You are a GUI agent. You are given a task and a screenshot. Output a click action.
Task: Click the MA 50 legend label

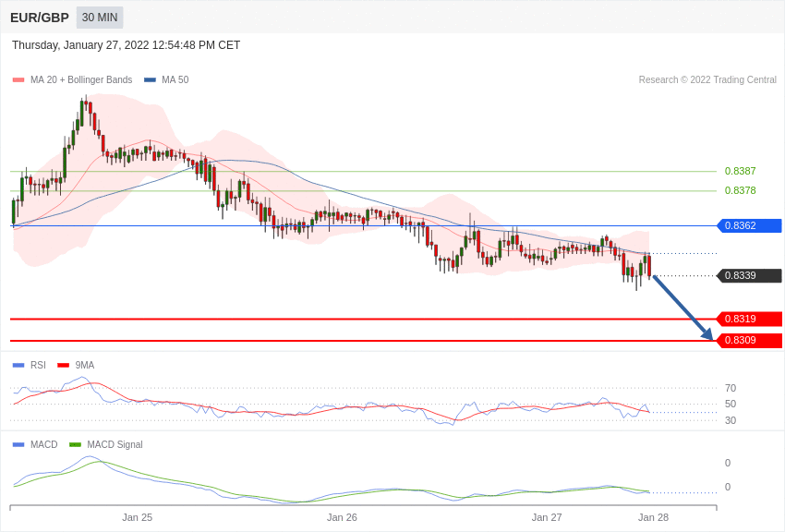tap(175, 80)
